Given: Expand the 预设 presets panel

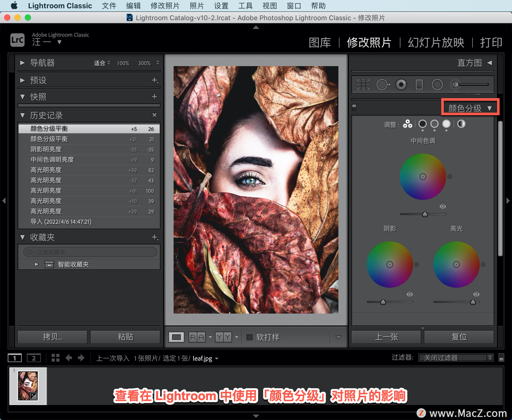Looking at the screenshot, I should click(22, 80).
